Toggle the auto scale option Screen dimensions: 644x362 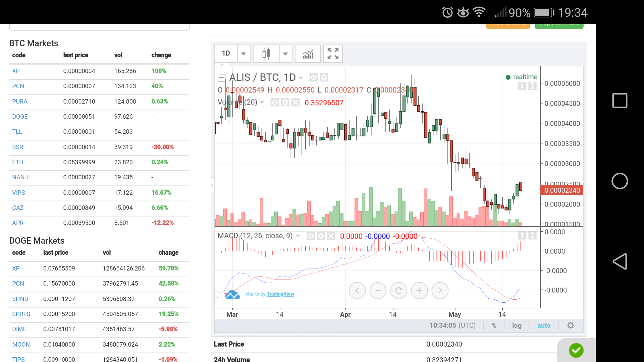(x=544, y=325)
